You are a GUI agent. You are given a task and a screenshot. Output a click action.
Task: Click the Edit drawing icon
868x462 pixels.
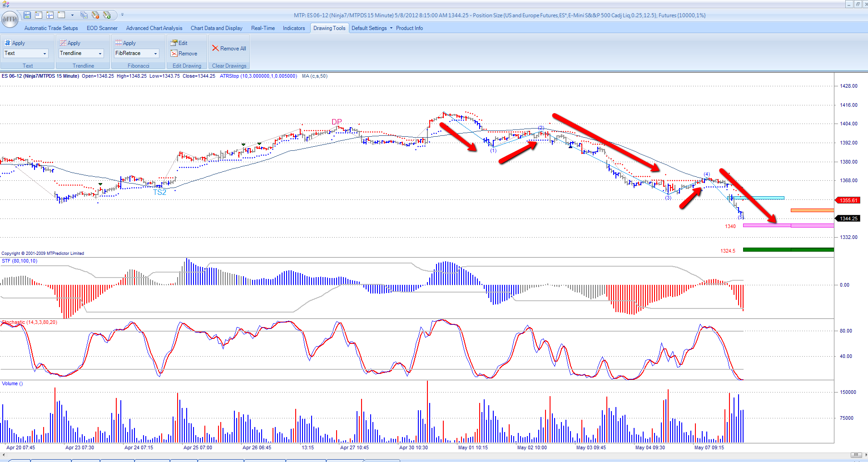pyautogui.click(x=174, y=43)
